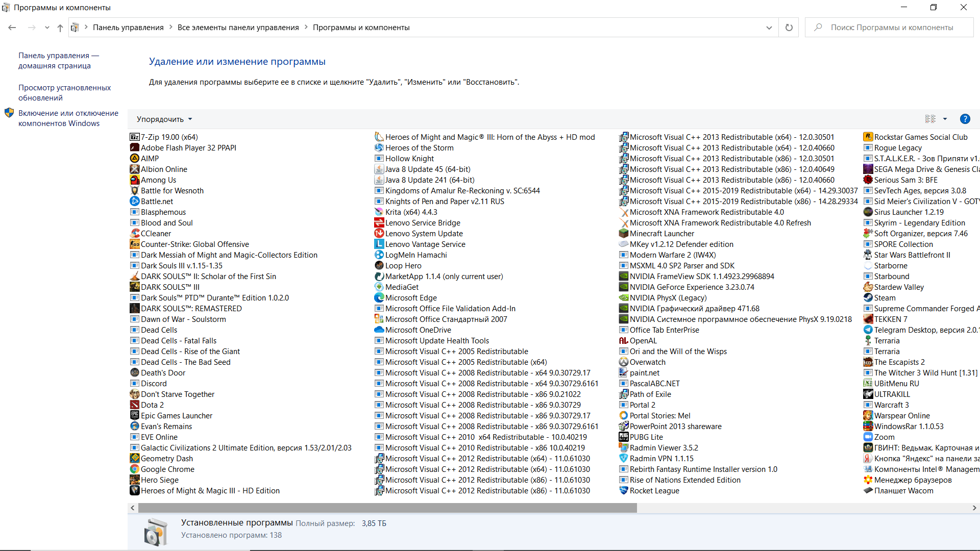Open the Упорядочить dropdown menu
This screenshot has height=551, width=980.
(164, 119)
